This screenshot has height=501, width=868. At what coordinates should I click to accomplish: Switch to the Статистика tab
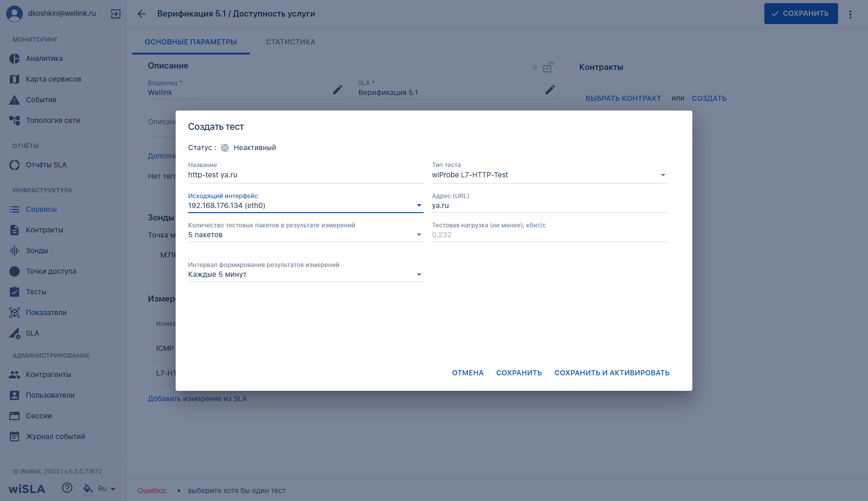coord(291,42)
